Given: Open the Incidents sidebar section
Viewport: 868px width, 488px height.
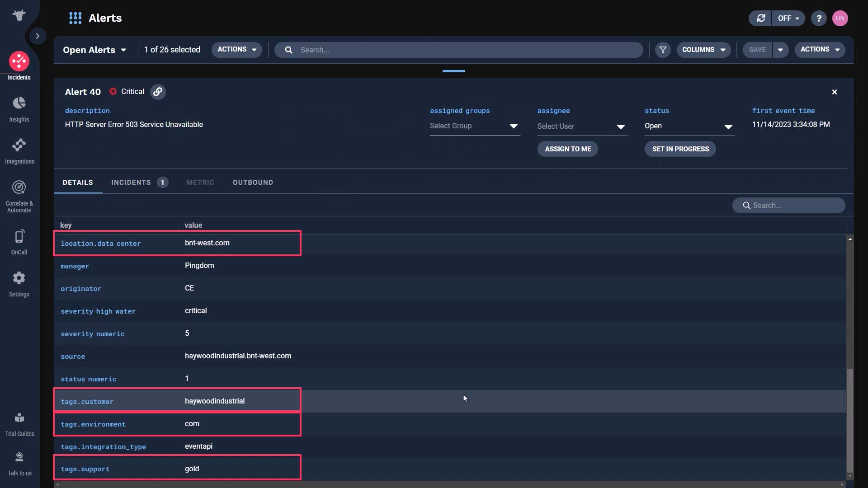Looking at the screenshot, I should coord(19,66).
